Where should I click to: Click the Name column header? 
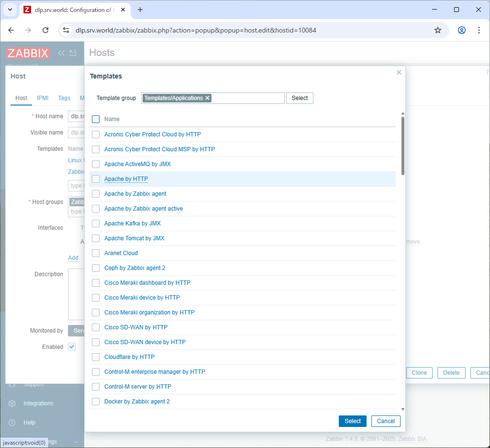point(112,119)
